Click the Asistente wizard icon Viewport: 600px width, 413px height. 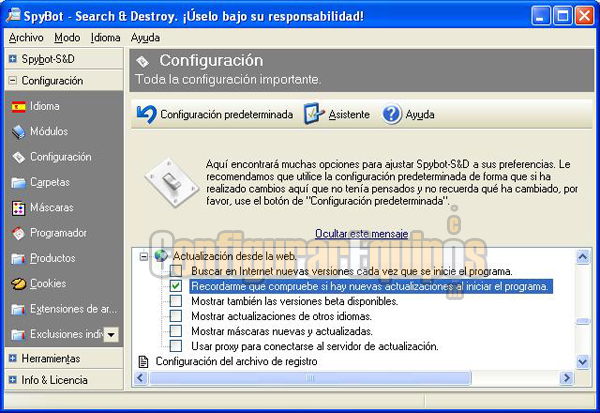click(314, 114)
